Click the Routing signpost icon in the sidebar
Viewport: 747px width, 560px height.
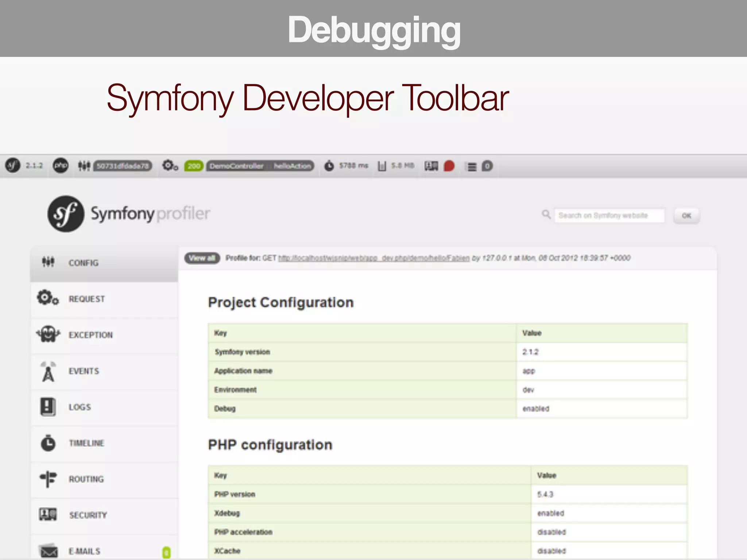[x=48, y=479]
